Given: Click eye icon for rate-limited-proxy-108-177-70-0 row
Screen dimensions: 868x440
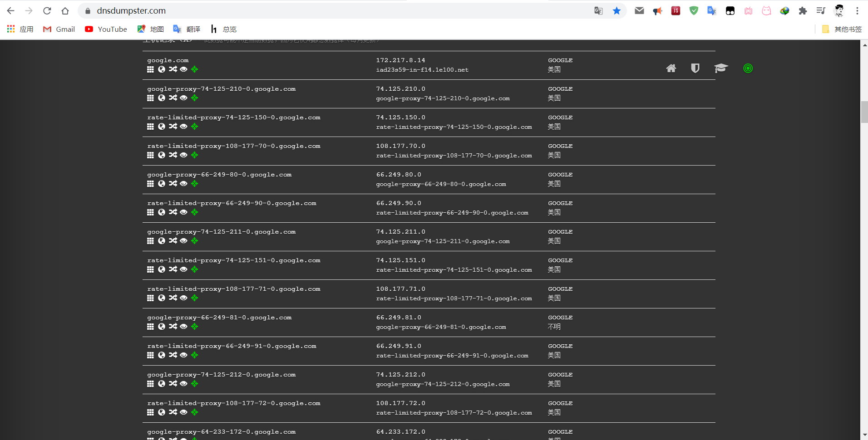Looking at the screenshot, I should tap(183, 155).
